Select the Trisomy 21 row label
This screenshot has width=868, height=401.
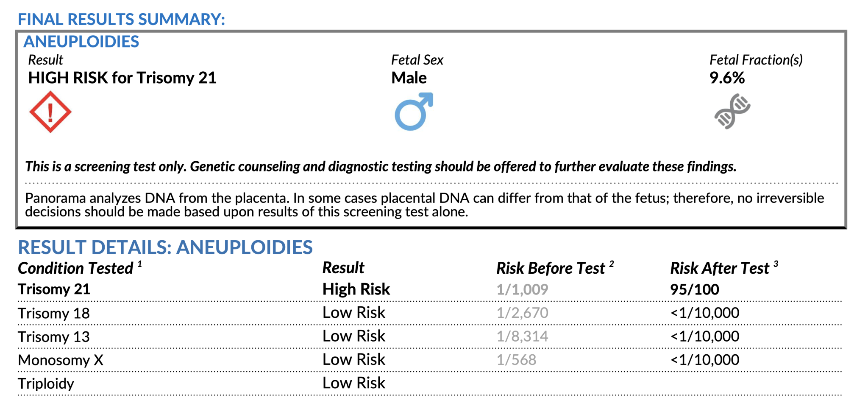coord(54,289)
